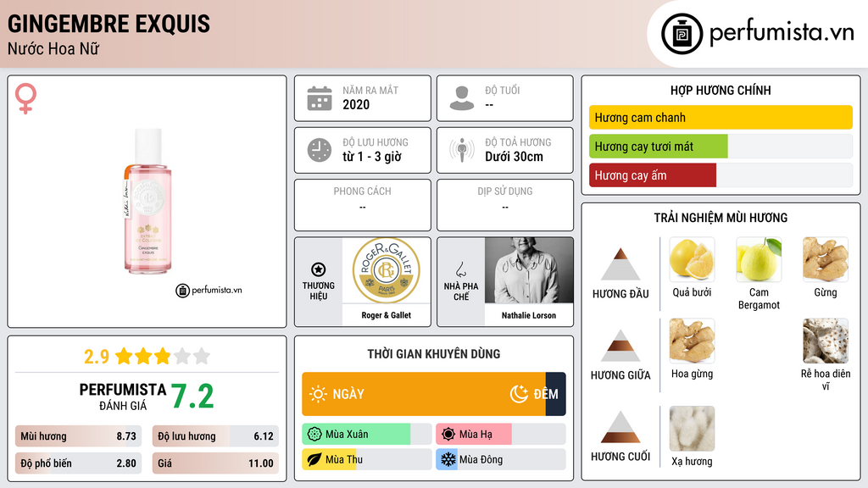Click the star badge icon above Thương hiệu
The height and width of the screenshot is (488, 868).
(319, 269)
